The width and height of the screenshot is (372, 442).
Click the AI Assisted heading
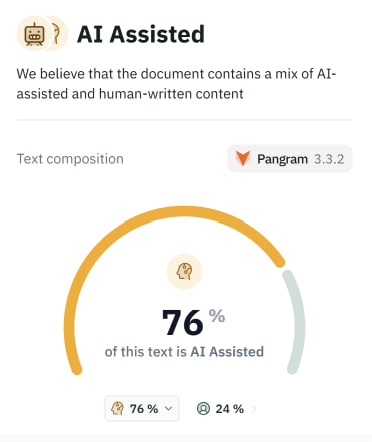[141, 34]
